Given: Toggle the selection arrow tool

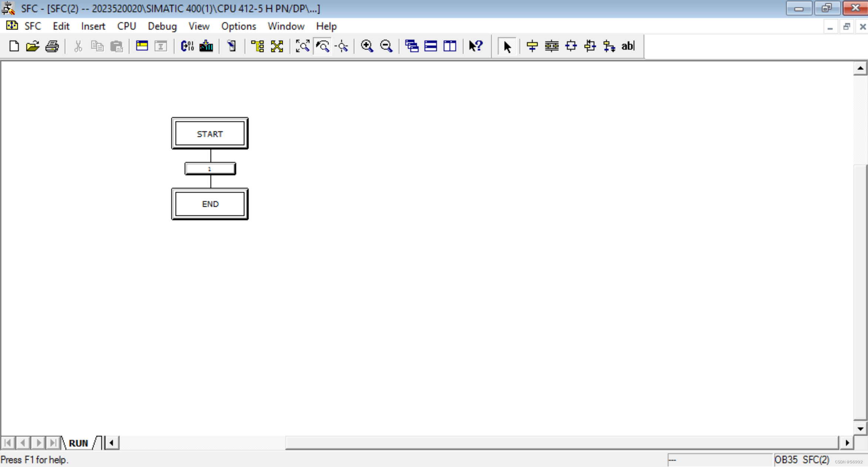Looking at the screenshot, I should (x=507, y=46).
